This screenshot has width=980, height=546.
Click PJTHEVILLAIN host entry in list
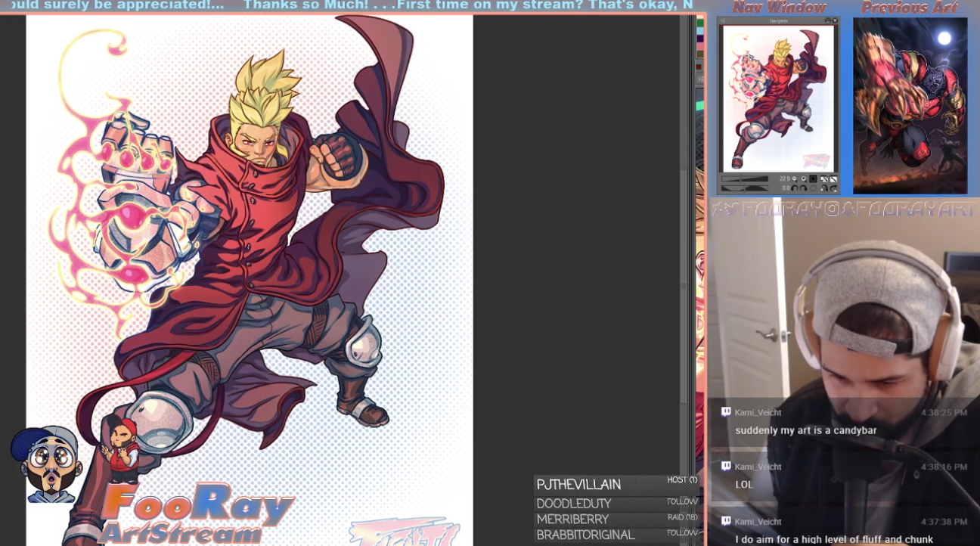pos(579,485)
